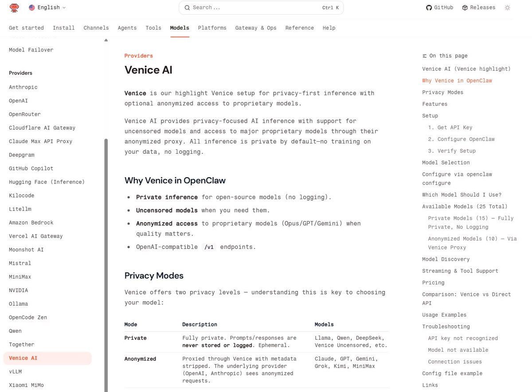Open the vLLM provider page
532x392 pixels.
[15, 372]
